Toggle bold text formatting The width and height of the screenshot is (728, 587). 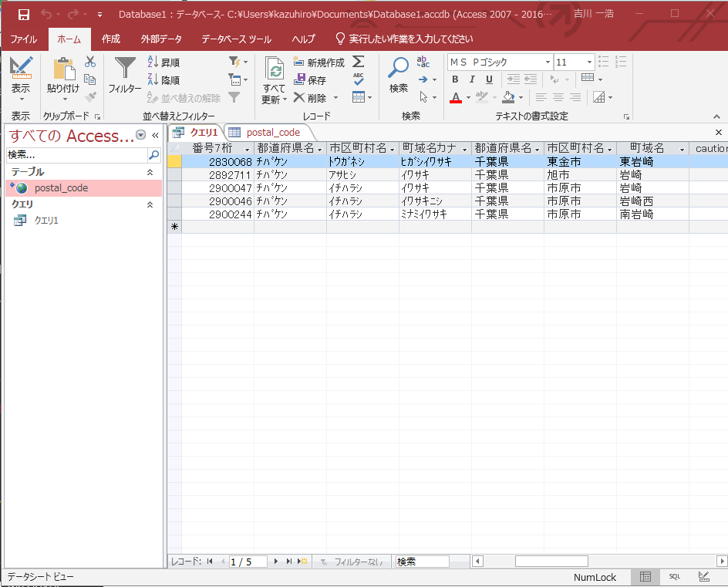click(x=455, y=79)
